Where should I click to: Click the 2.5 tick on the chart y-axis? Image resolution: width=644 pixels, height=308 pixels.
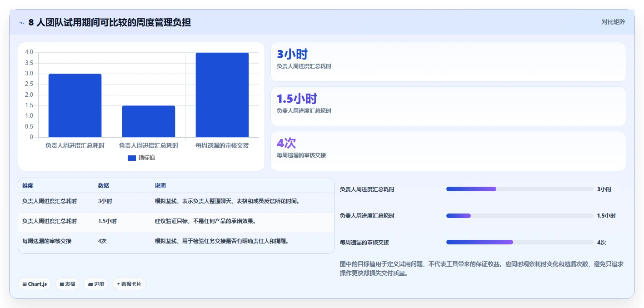click(29, 84)
